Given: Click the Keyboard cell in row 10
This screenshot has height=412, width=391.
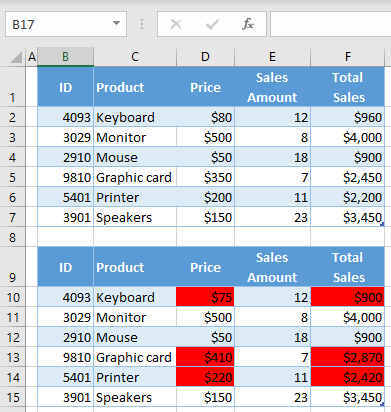Looking at the screenshot, I should [x=135, y=297].
